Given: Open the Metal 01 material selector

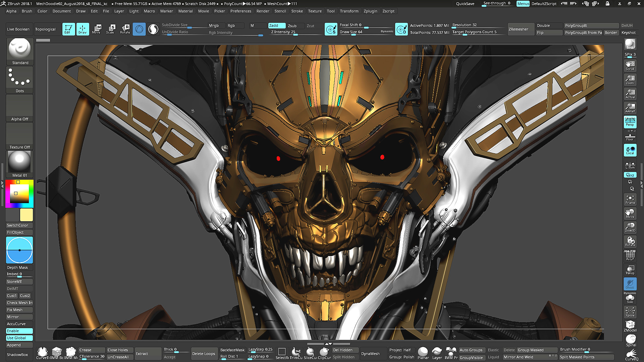Looking at the screenshot, I should pyautogui.click(x=20, y=164).
